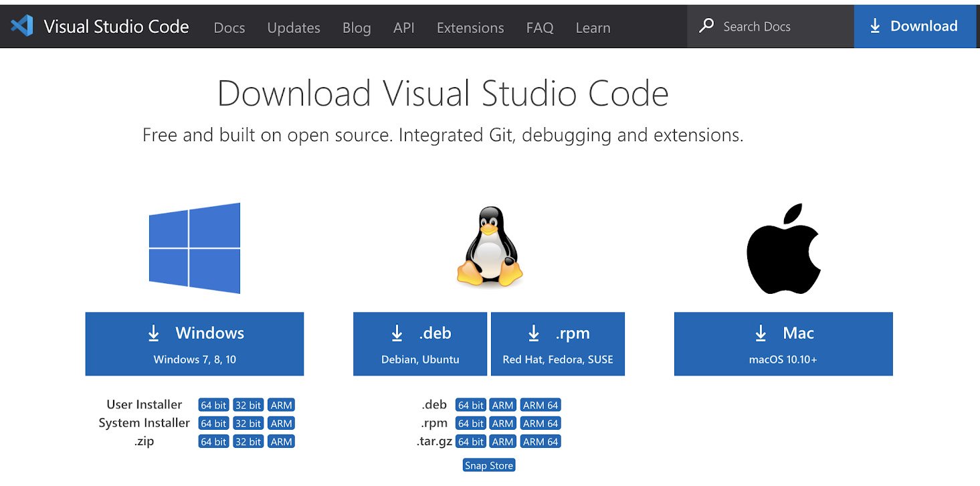980x486 pixels.
Task: Click the Visual Studio Code logo icon
Action: [x=22, y=26]
